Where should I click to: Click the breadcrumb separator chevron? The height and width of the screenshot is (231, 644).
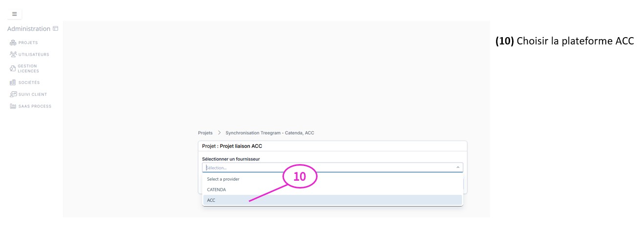(219, 133)
